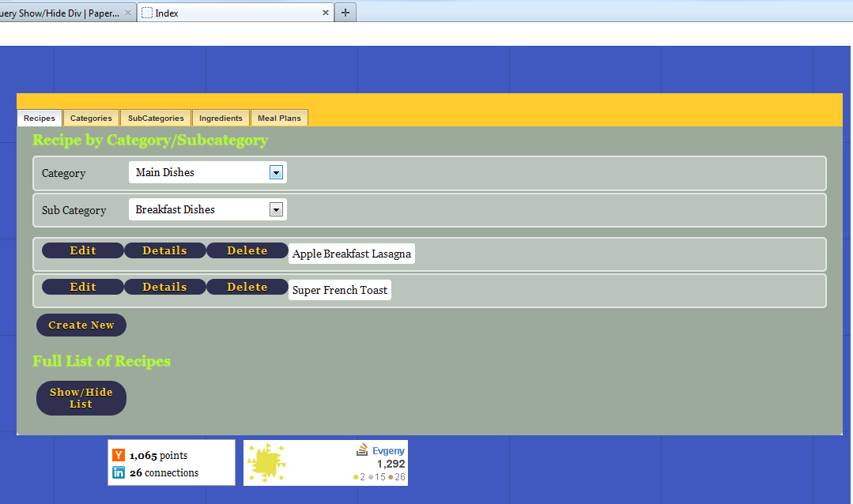This screenshot has width=853, height=504.
Task: Open a new browser tab with plus icon
Action: click(345, 12)
